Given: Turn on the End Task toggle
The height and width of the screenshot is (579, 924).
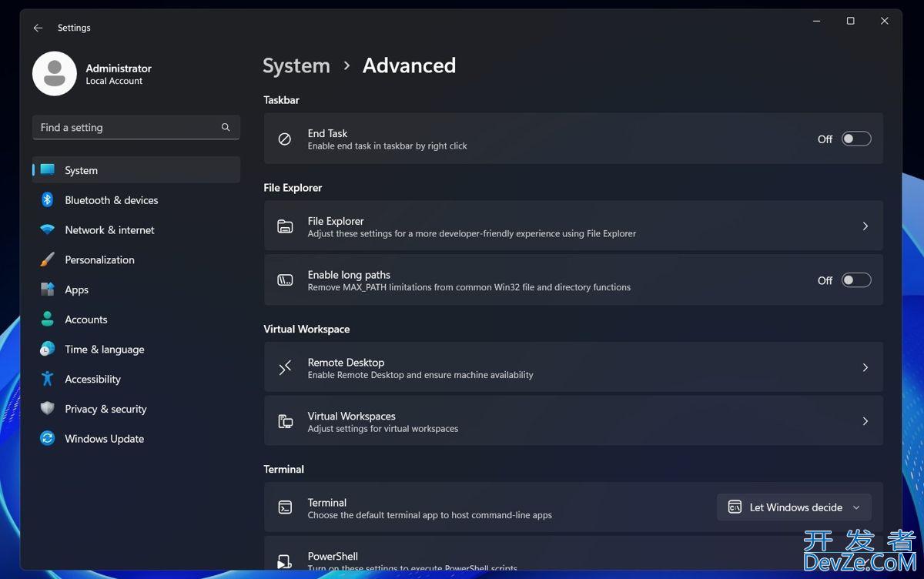Looking at the screenshot, I should click(855, 139).
